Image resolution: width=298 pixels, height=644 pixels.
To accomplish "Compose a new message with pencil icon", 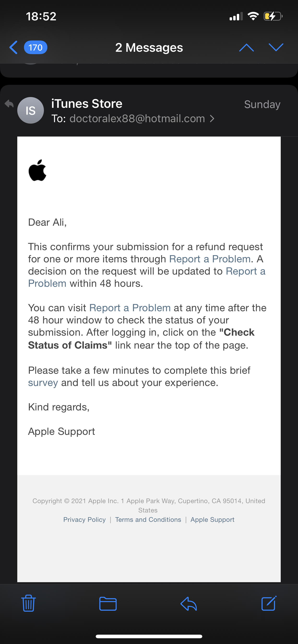I will pyautogui.click(x=269, y=603).
